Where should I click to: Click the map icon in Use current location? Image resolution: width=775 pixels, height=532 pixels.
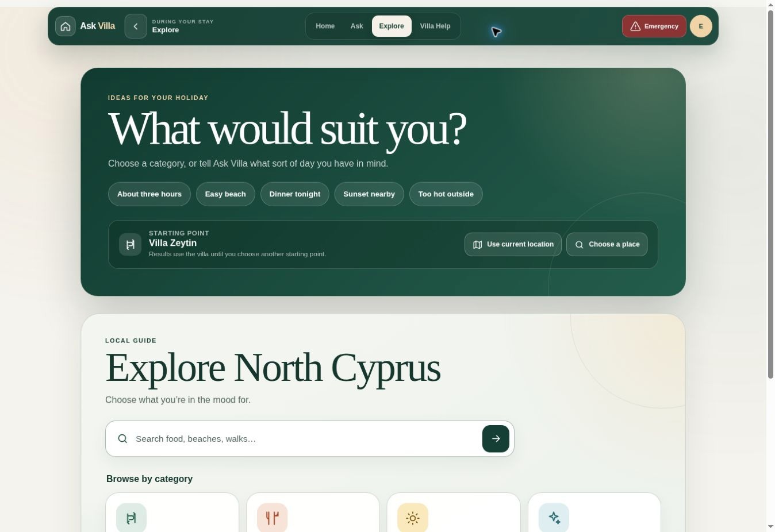pyautogui.click(x=477, y=245)
